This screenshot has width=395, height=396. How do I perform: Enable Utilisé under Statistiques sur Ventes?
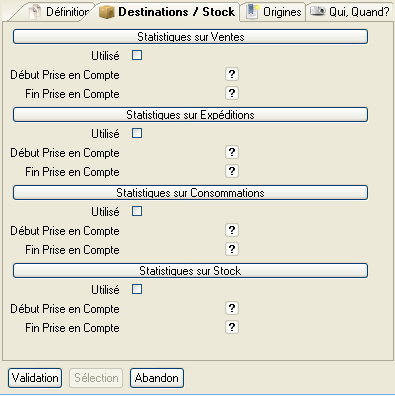pos(137,55)
